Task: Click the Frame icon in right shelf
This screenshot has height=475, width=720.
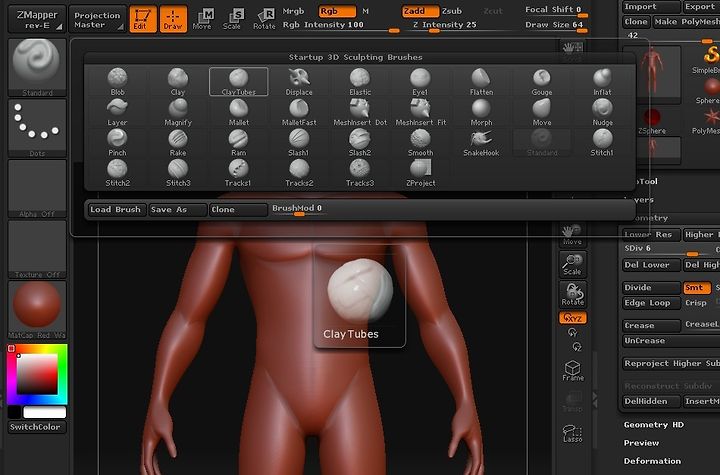Action: coord(573,371)
